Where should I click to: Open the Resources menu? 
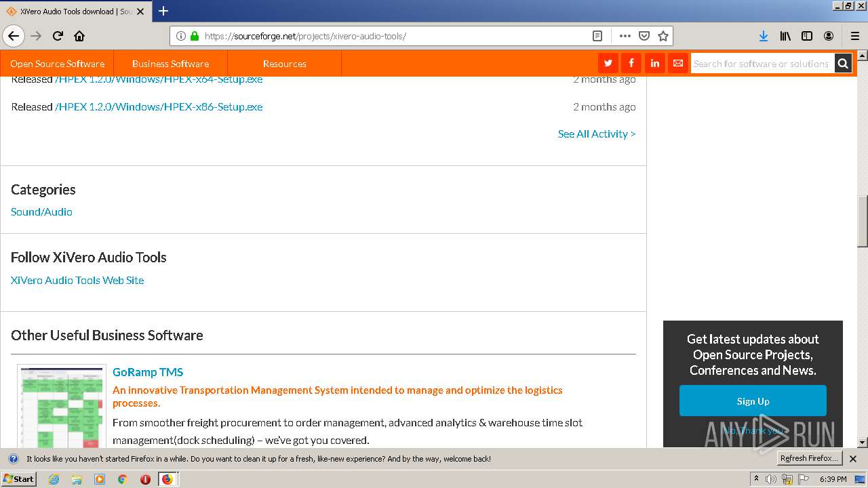284,64
